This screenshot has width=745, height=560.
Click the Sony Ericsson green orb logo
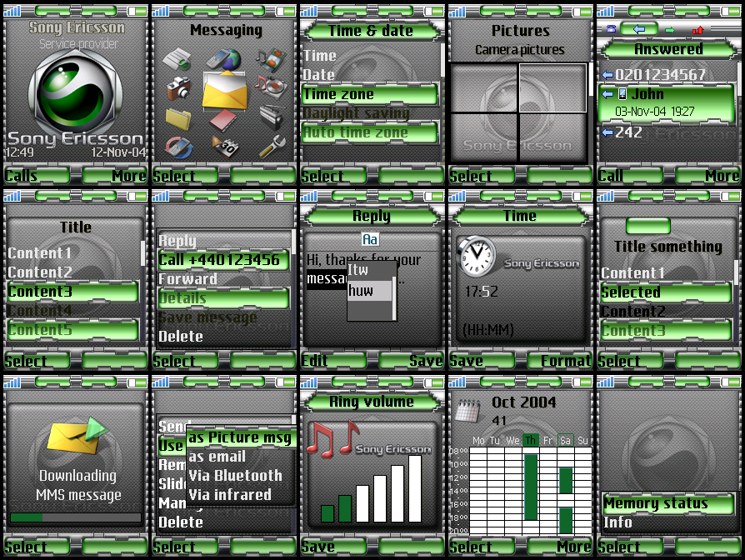[x=76, y=94]
